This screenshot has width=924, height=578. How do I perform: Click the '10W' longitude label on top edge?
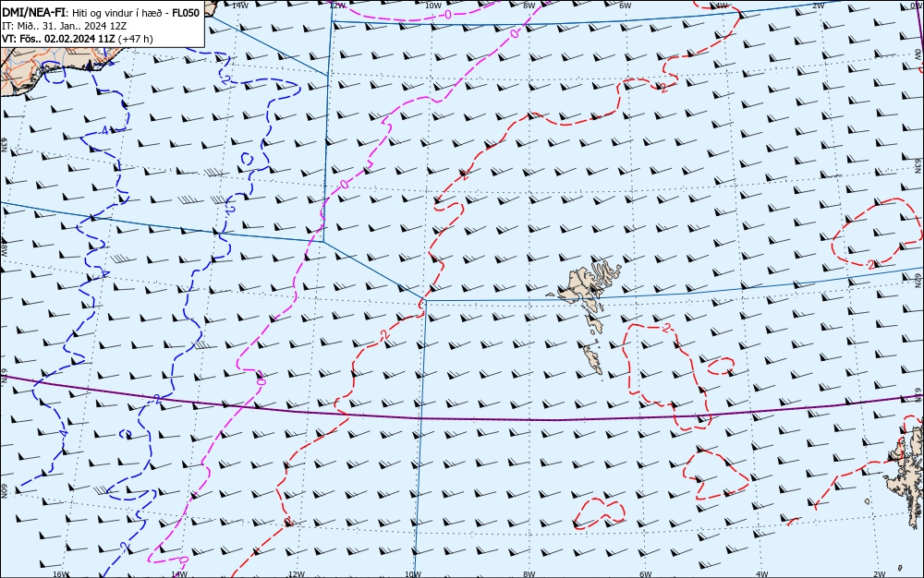pos(432,6)
